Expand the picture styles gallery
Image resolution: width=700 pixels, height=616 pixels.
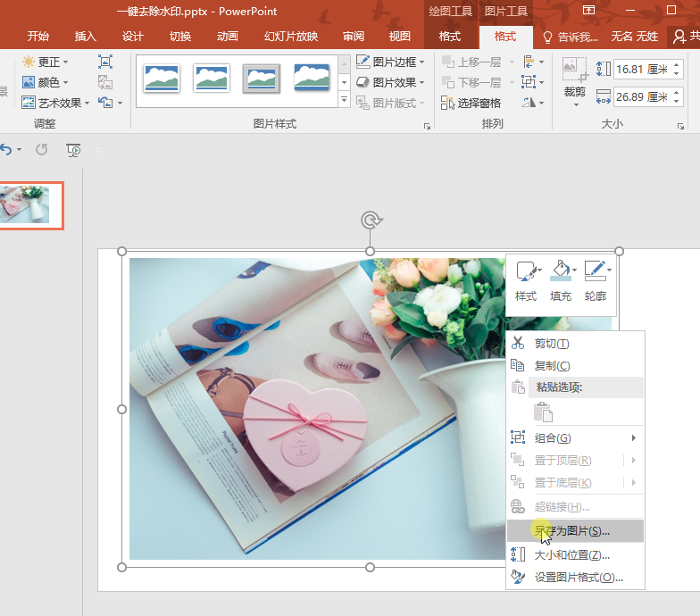(344, 99)
